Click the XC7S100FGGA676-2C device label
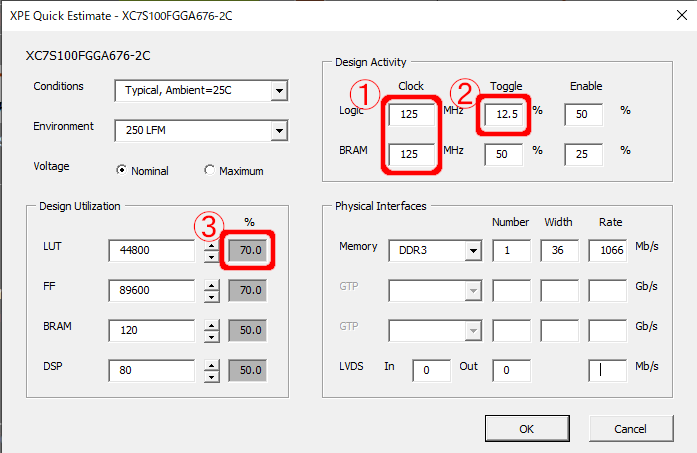 point(88,56)
